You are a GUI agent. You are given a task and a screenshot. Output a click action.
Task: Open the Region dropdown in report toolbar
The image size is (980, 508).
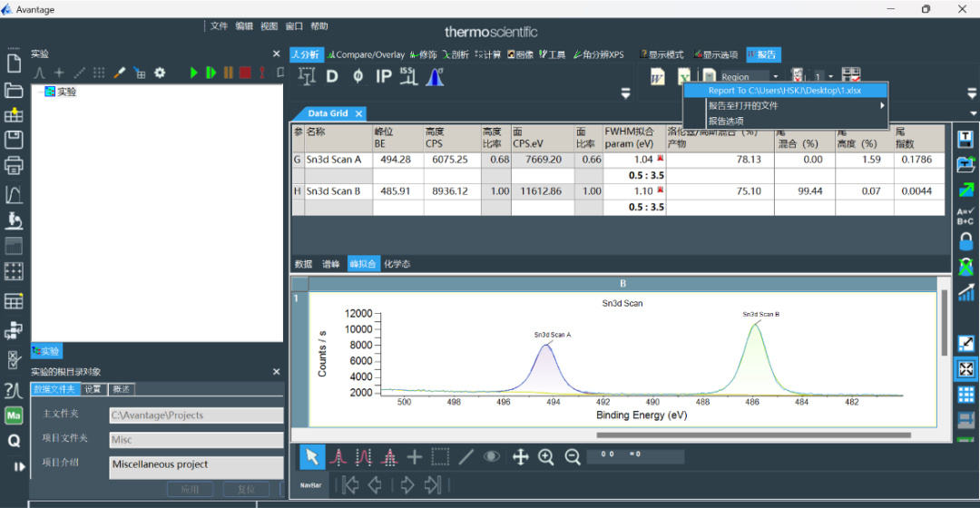point(776,77)
